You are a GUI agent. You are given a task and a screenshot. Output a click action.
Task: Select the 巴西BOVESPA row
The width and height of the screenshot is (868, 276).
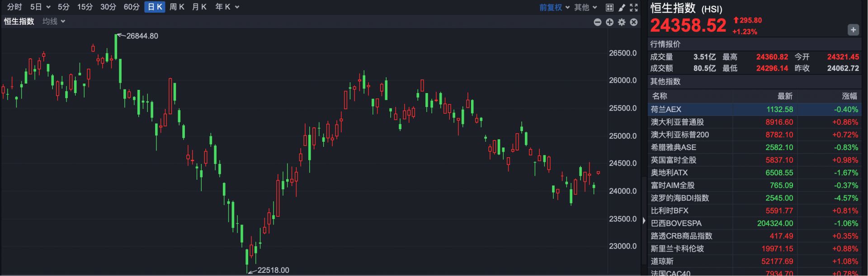click(x=755, y=223)
